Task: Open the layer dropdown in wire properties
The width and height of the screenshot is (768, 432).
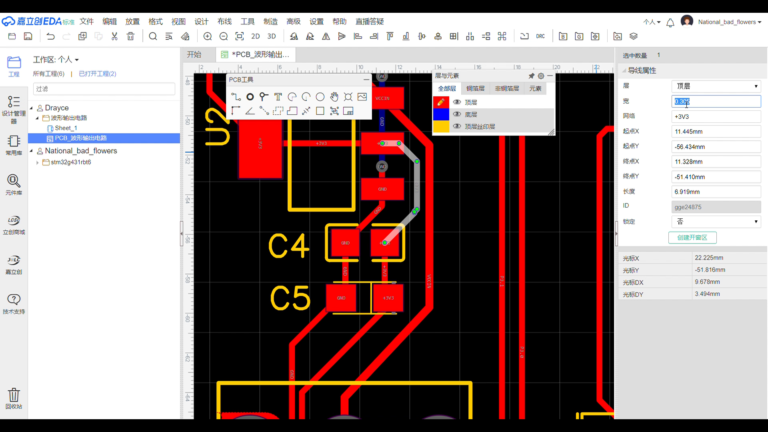Action: tap(716, 86)
